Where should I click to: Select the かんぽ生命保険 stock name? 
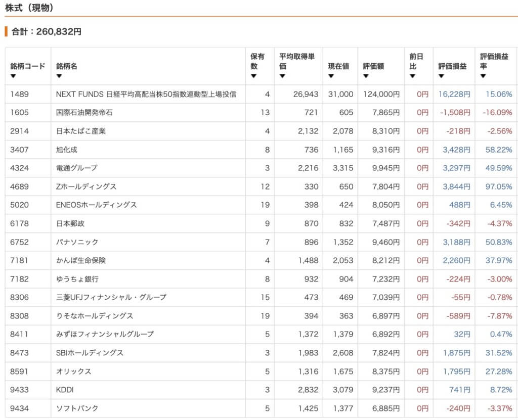point(81,260)
